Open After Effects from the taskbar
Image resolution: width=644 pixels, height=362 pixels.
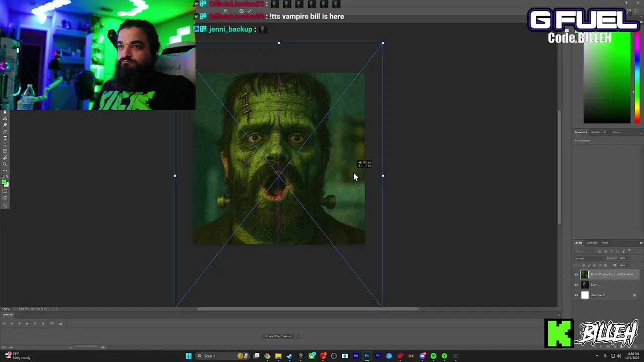356,356
